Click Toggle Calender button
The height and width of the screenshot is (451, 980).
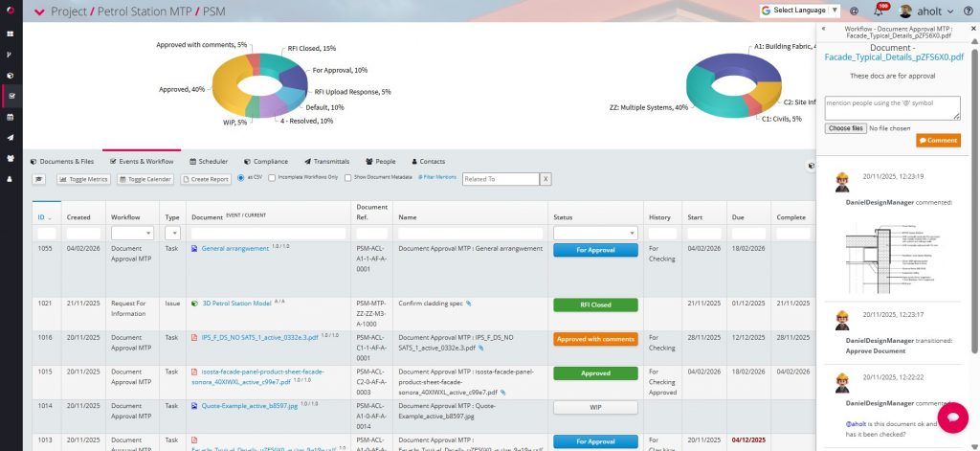pos(145,179)
